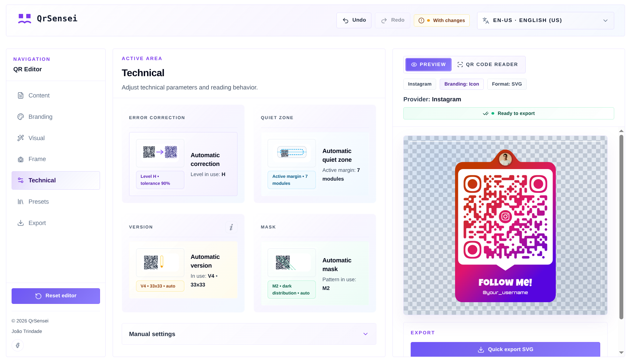Click the preview panel vertical scrollbar

pyautogui.click(x=621, y=227)
